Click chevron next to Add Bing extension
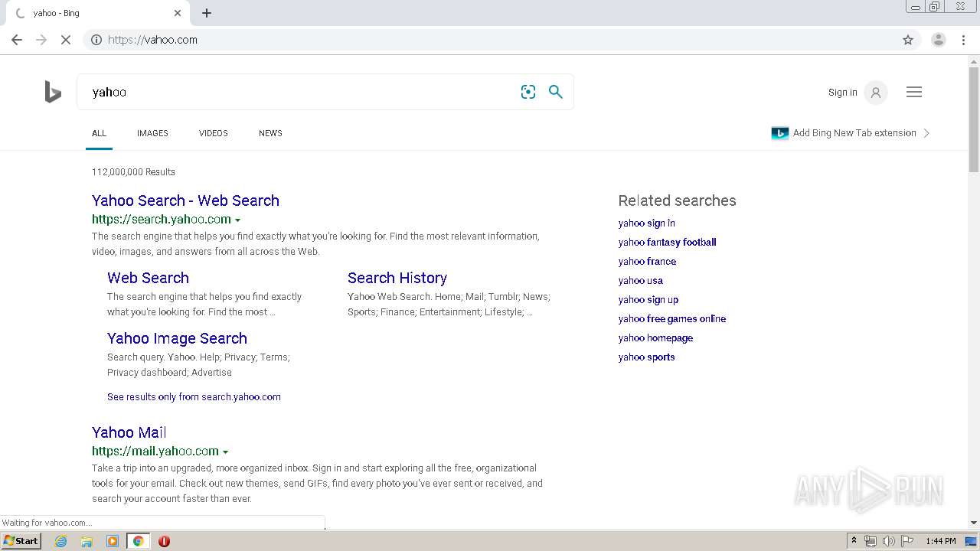The height and width of the screenshot is (551, 980). click(926, 133)
